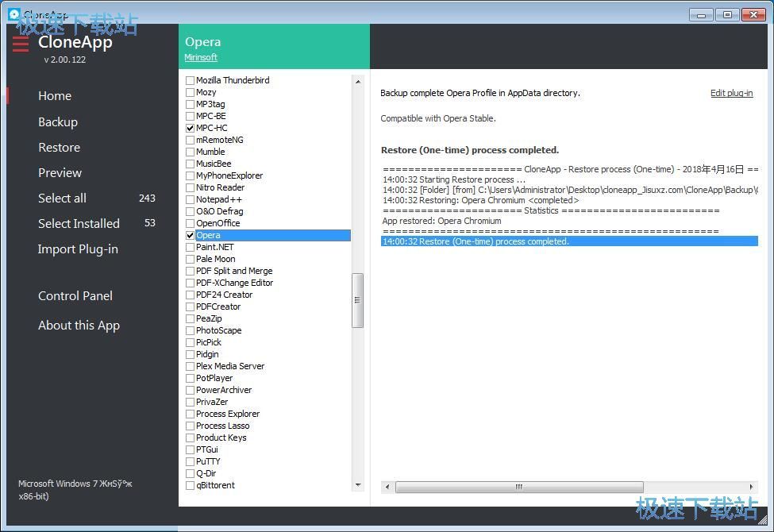Select PDF24 Creator entry

point(224,295)
